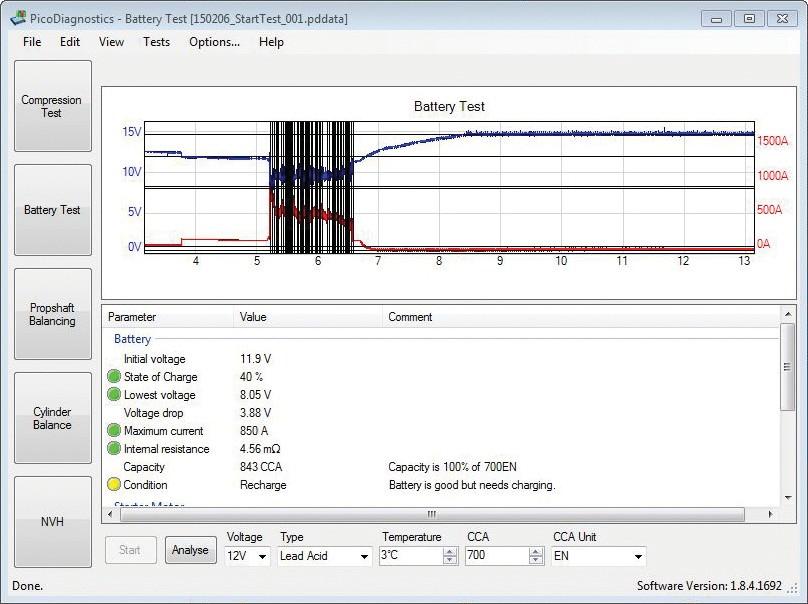Click the results vertical scrollbar down arrow
This screenshot has width=808, height=604.
click(788, 498)
